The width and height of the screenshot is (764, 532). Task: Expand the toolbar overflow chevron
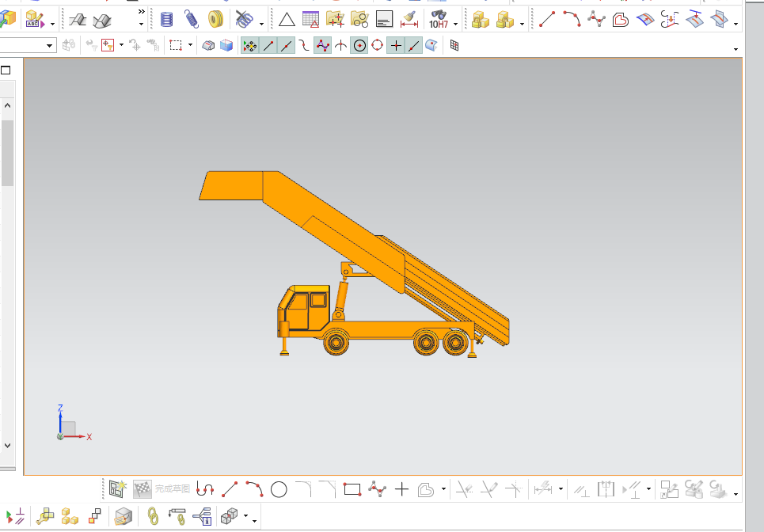pos(142,13)
